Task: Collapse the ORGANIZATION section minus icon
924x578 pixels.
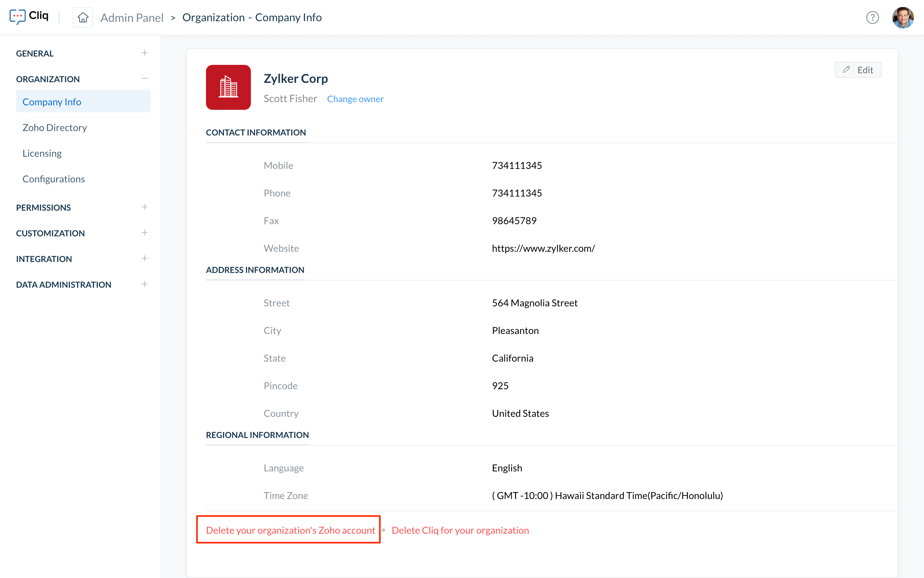Action: coord(144,79)
